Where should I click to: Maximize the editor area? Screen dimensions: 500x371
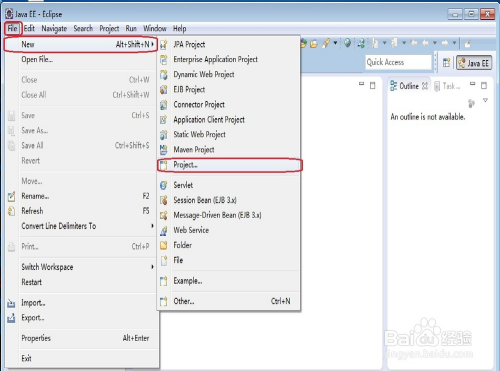(372, 85)
